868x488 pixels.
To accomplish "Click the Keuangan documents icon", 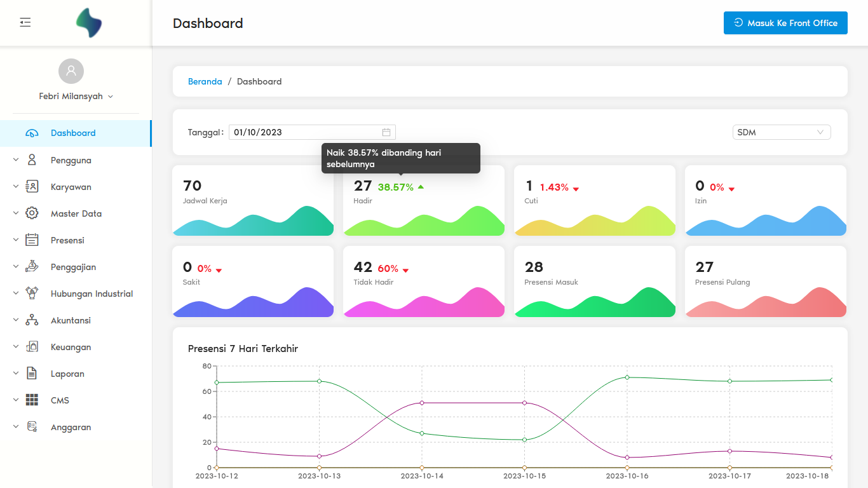I will coord(32,347).
